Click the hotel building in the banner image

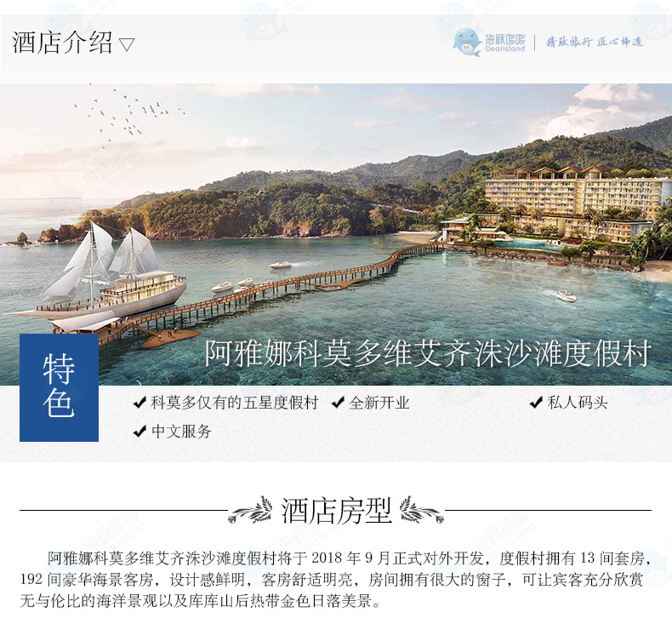coord(573,202)
